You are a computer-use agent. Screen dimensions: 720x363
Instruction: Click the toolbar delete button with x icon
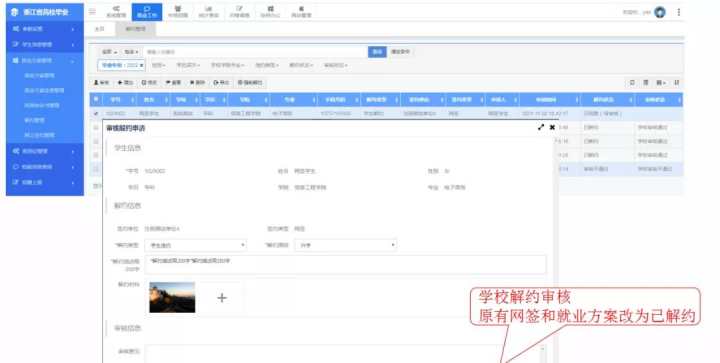(x=197, y=83)
